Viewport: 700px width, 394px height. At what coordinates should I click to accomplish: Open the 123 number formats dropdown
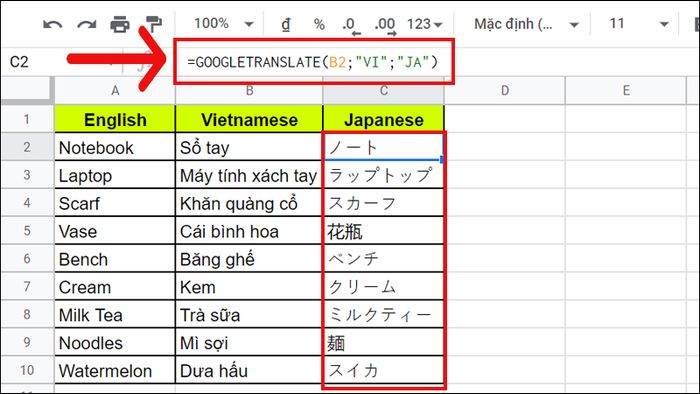424,24
